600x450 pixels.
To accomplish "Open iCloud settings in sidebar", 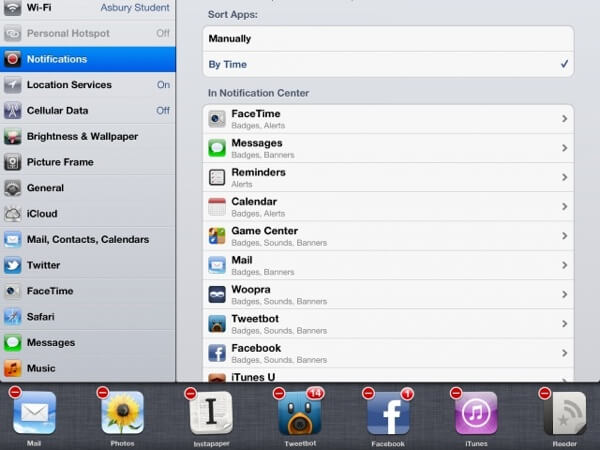I will pyautogui.click(x=88, y=214).
